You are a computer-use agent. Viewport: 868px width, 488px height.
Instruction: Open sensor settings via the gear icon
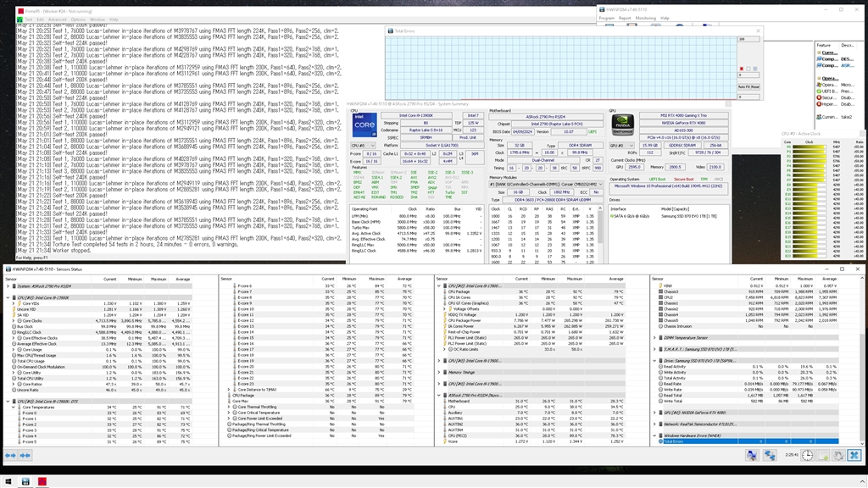(x=837, y=455)
